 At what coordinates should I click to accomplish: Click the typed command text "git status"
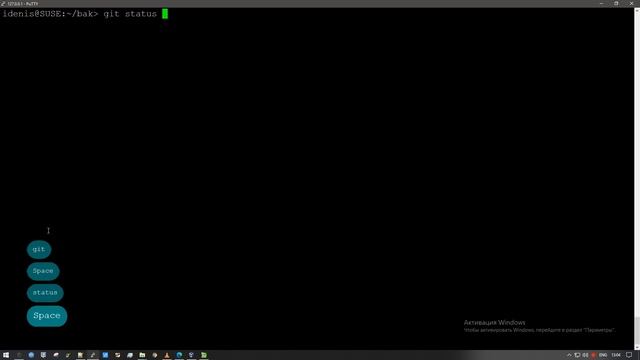[130, 14]
